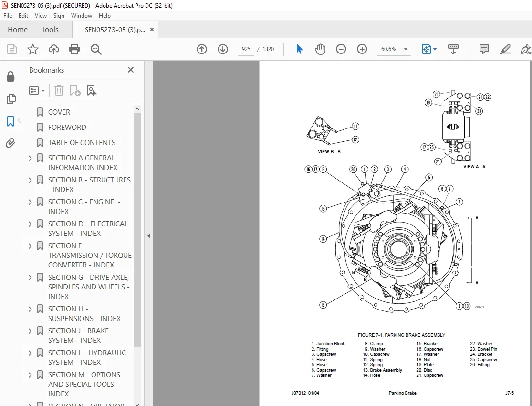Expand SECTION G - DRIVE AXLE bookmark

click(30, 278)
